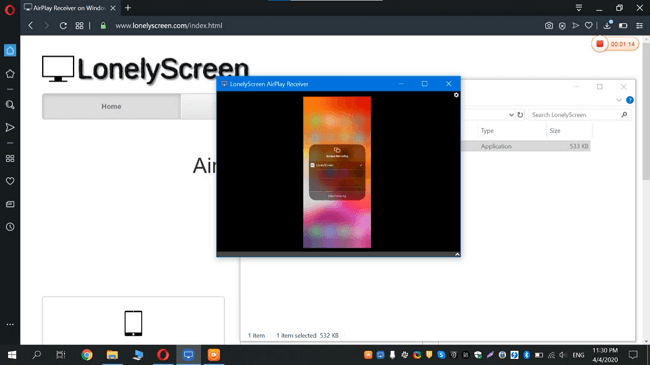Open sidebar history clock icon

click(x=10, y=227)
